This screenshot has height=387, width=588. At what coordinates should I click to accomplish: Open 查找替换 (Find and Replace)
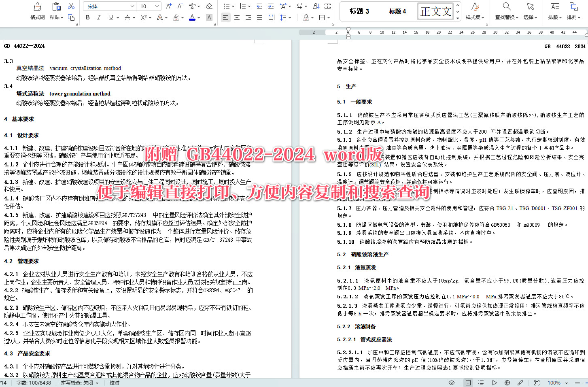506,10
